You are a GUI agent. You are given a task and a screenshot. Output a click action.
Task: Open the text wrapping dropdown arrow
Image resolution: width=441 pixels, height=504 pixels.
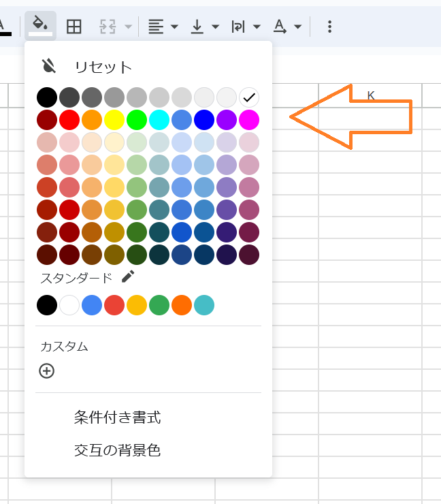[257, 27]
